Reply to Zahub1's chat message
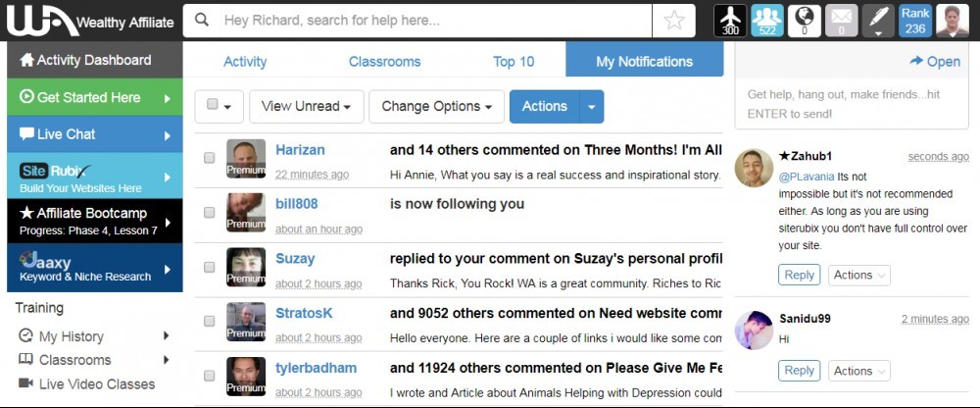Viewport: 980px width, 408px height. coord(800,275)
